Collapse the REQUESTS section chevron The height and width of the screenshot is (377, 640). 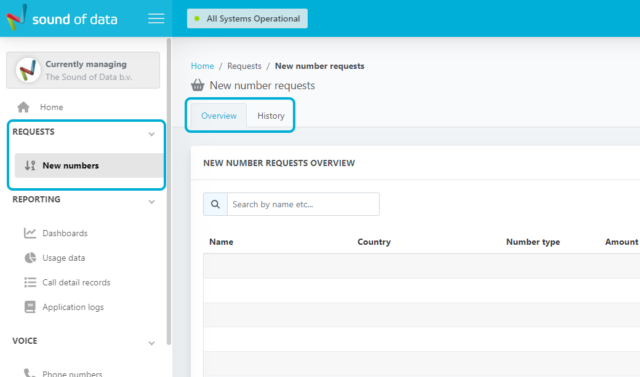coord(151,134)
